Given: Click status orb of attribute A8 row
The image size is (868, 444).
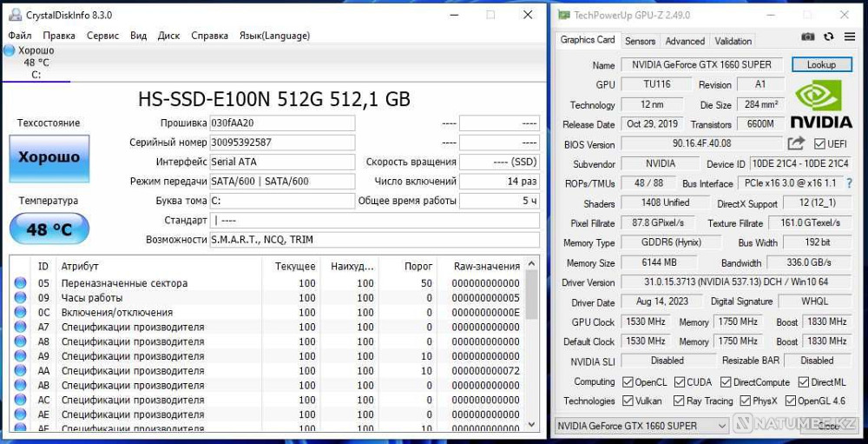Looking at the screenshot, I should pyautogui.click(x=21, y=341).
